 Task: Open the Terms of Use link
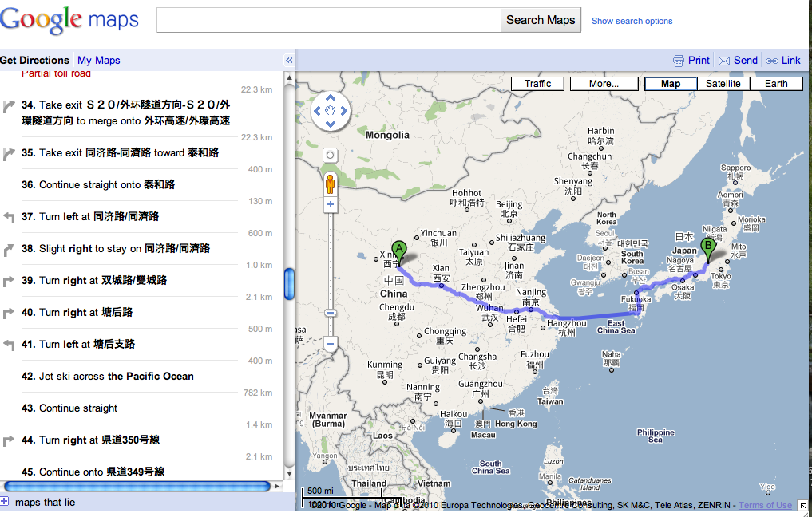coord(765,505)
